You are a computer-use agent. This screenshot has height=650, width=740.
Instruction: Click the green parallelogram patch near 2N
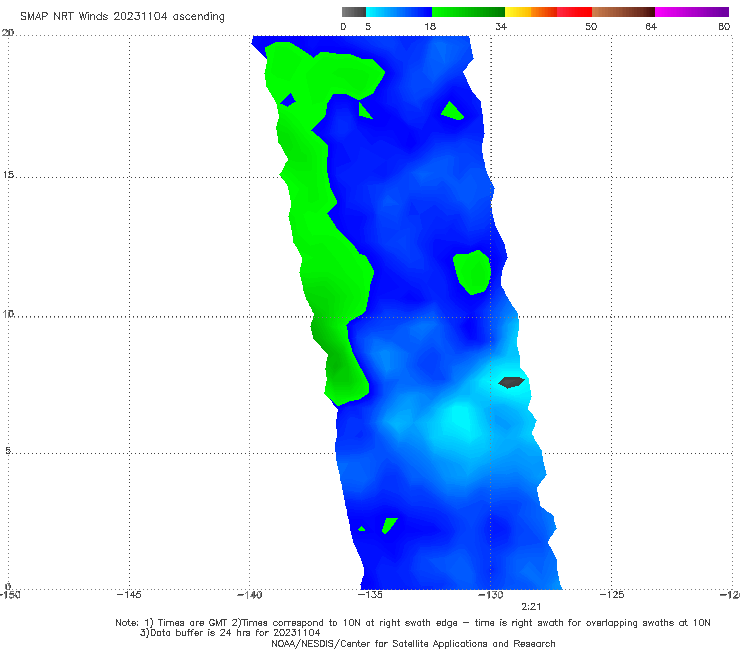[x=389, y=525]
